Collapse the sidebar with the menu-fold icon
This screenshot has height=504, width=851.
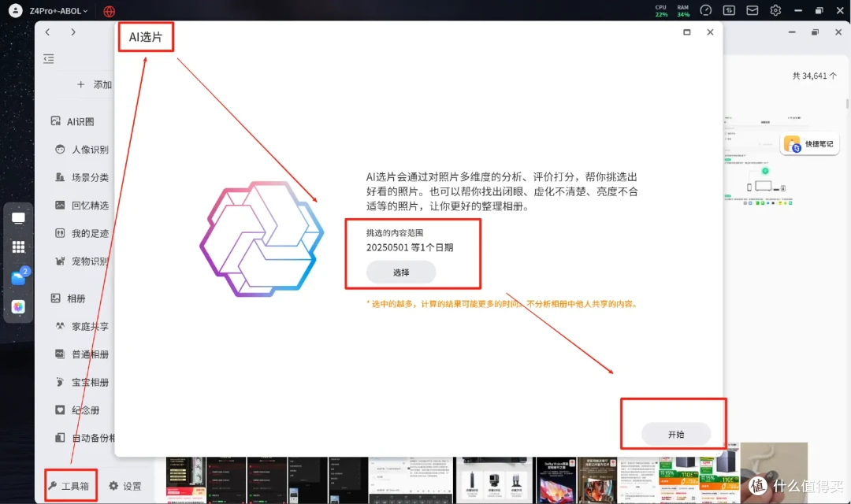click(48, 58)
